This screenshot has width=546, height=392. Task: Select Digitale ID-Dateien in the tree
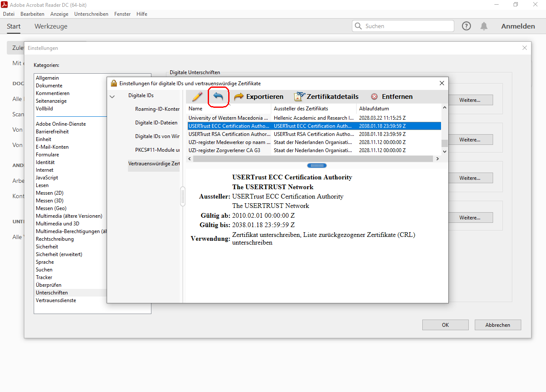tap(156, 123)
